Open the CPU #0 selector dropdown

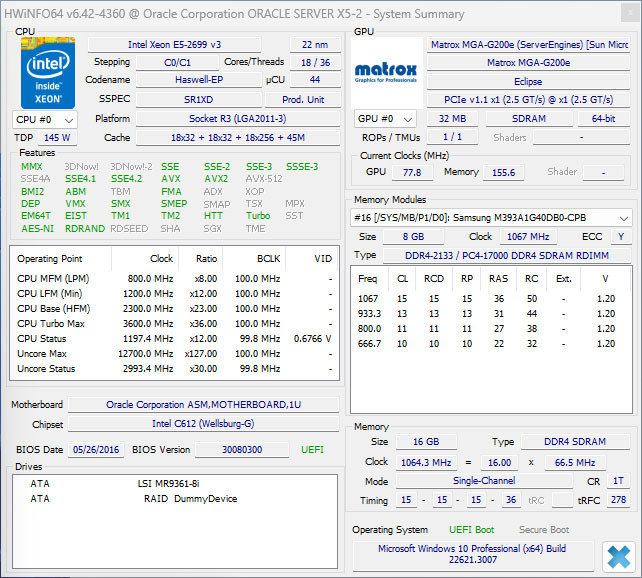(x=45, y=120)
